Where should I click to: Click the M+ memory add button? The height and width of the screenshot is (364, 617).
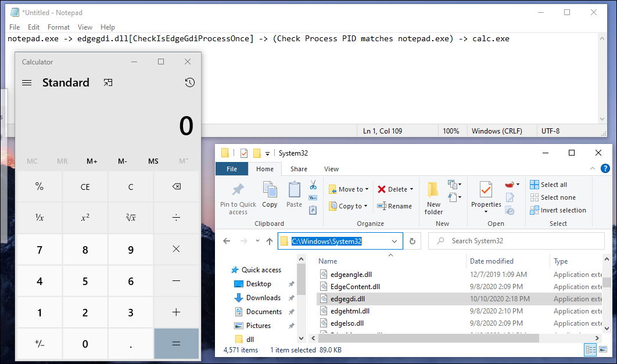click(x=92, y=161)
